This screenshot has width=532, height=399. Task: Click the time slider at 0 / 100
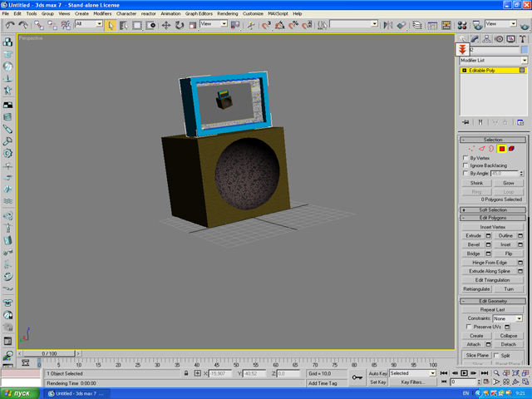(x=50, y=353)
